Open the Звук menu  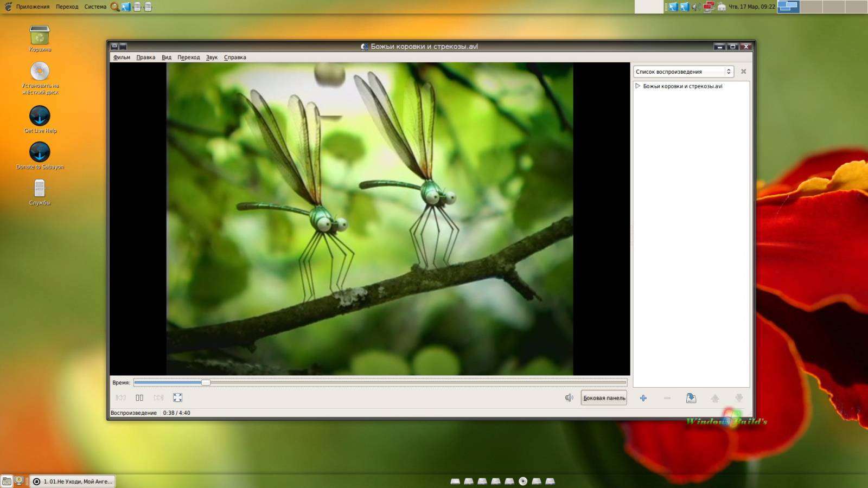212,57
